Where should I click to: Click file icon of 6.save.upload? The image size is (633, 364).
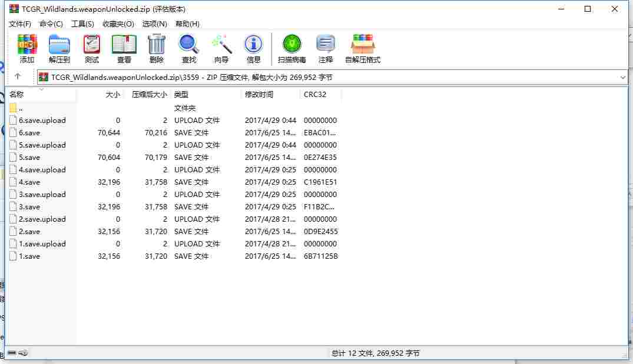click(x=13, y=120)
